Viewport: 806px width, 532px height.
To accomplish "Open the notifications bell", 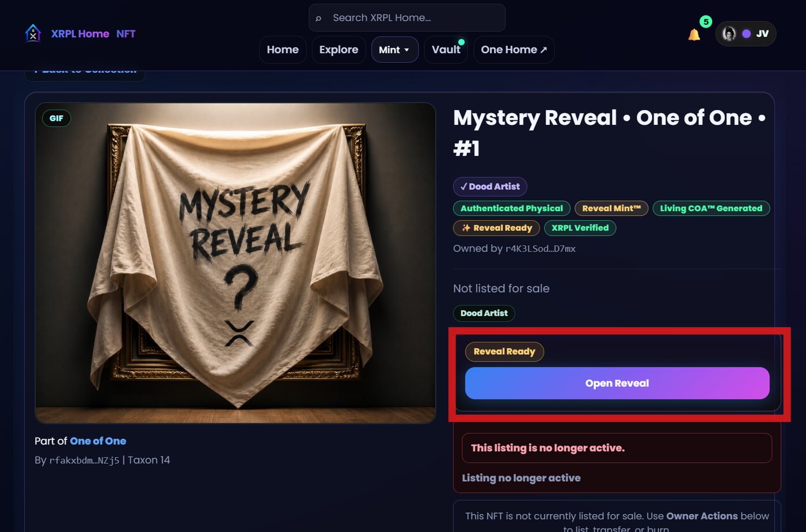I will coord(694,35).
